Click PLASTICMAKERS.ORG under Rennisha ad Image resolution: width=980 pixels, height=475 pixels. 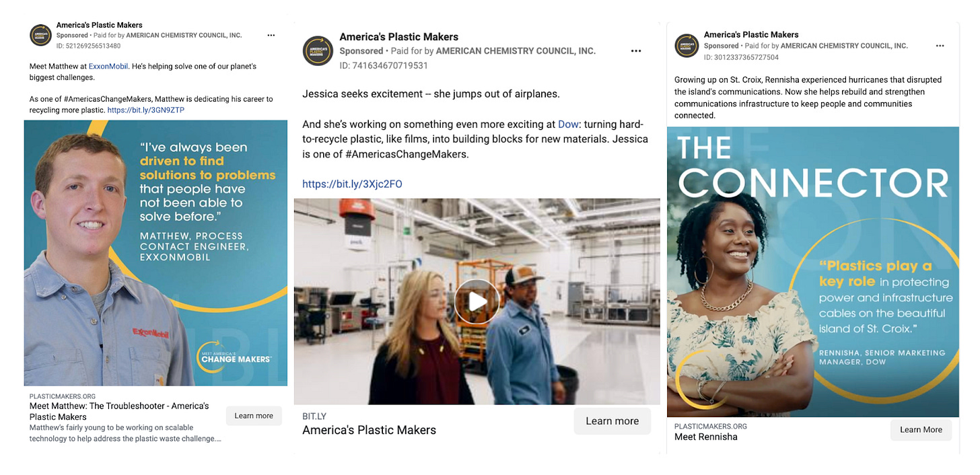tap(710, 426)
